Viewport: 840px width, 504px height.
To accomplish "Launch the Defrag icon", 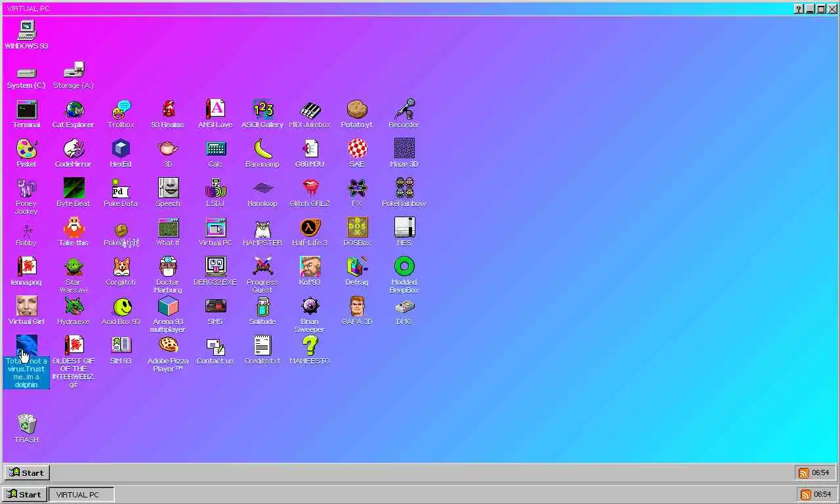I will click(357, 266).
